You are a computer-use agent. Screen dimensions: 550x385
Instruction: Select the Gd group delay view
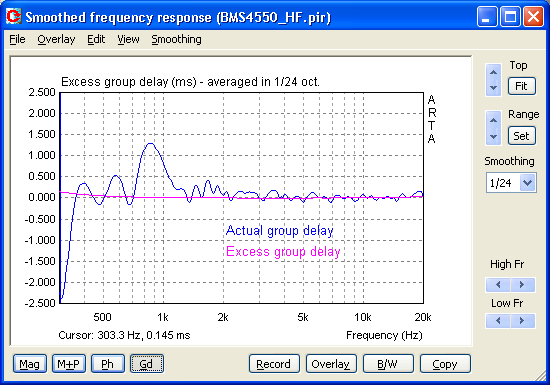coord(147,364)
